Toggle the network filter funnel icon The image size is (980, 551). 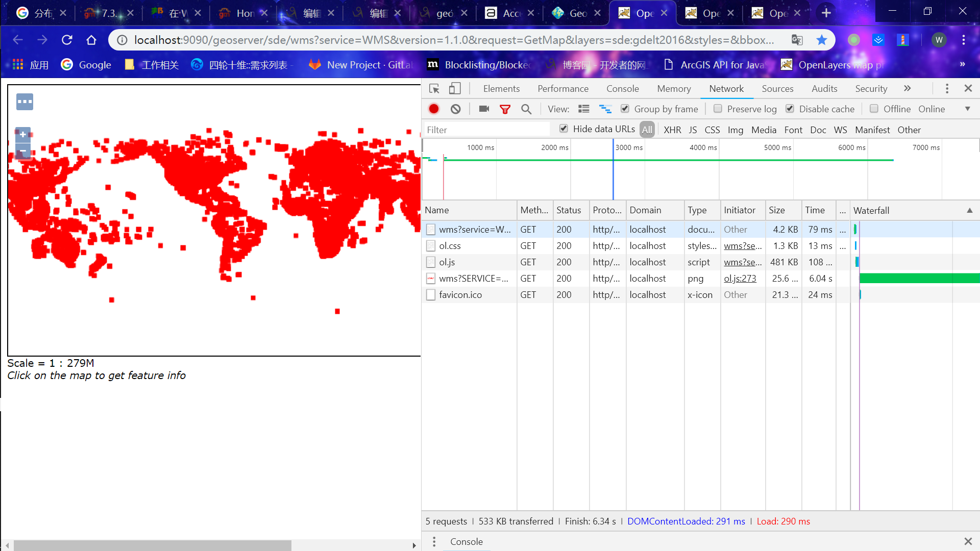(505, 109)
